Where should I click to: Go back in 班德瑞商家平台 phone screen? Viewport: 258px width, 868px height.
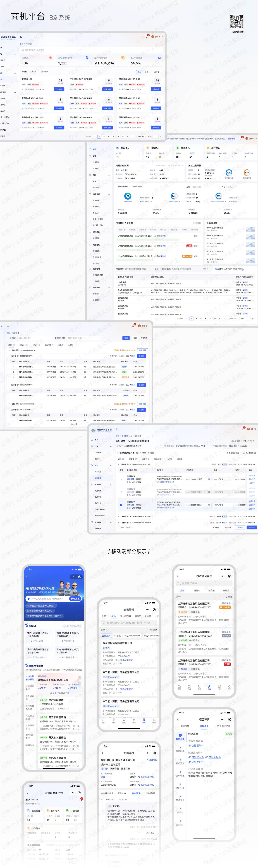coord(27,793)
